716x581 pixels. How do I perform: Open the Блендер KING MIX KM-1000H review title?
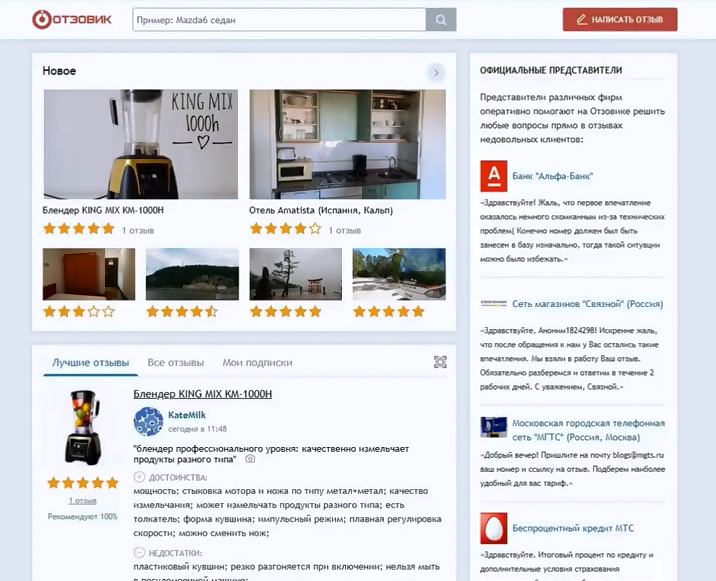tap(202, 394)
